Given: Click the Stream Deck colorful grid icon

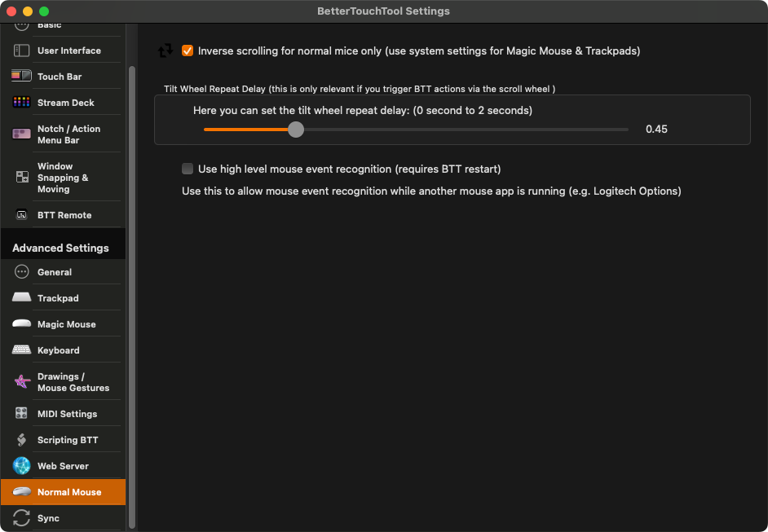Looking at the screenshot, I should click(22, 103).
